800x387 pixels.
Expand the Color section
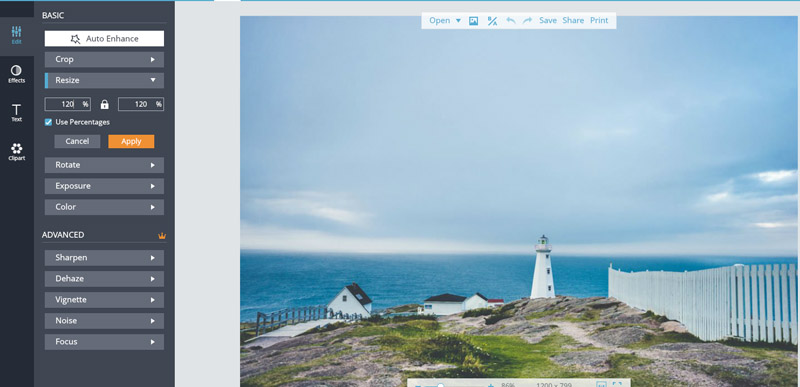click(104, 207)
